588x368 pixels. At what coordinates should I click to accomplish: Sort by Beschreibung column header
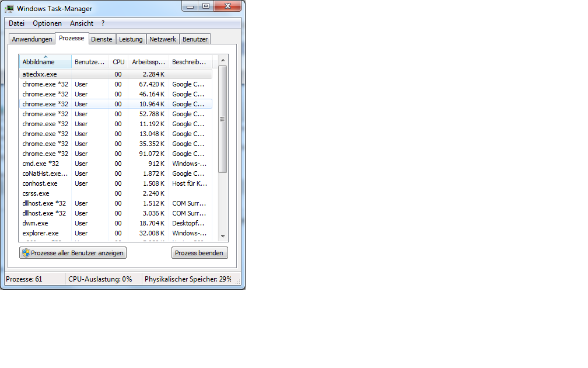click(x=190, y=62)
